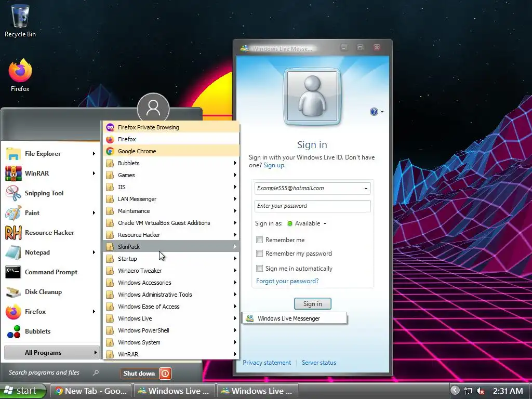
Task: Open the Windows Accessories folder
Action: [171, 283]
